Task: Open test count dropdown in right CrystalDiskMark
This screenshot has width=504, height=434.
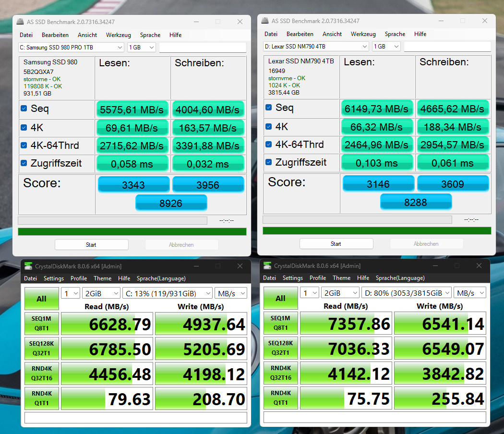Action: (310, 293)
